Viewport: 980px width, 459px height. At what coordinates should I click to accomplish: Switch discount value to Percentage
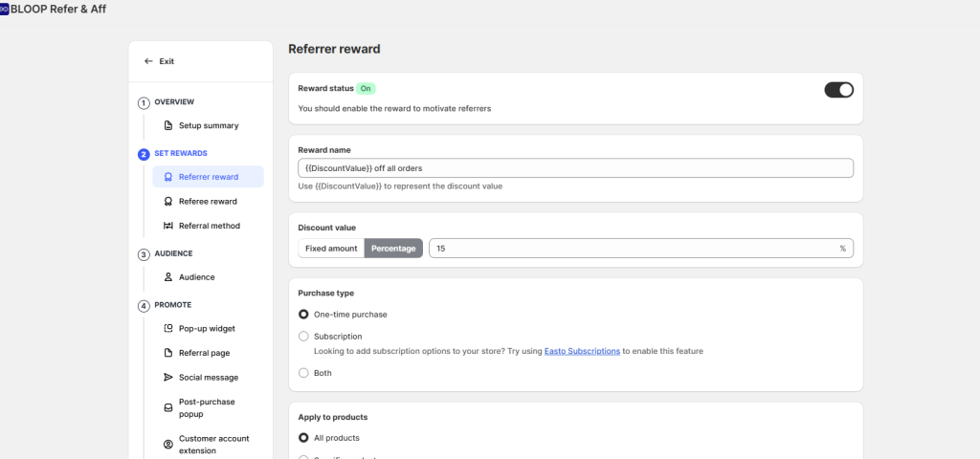pyautogui.click(x=393, y=248)
